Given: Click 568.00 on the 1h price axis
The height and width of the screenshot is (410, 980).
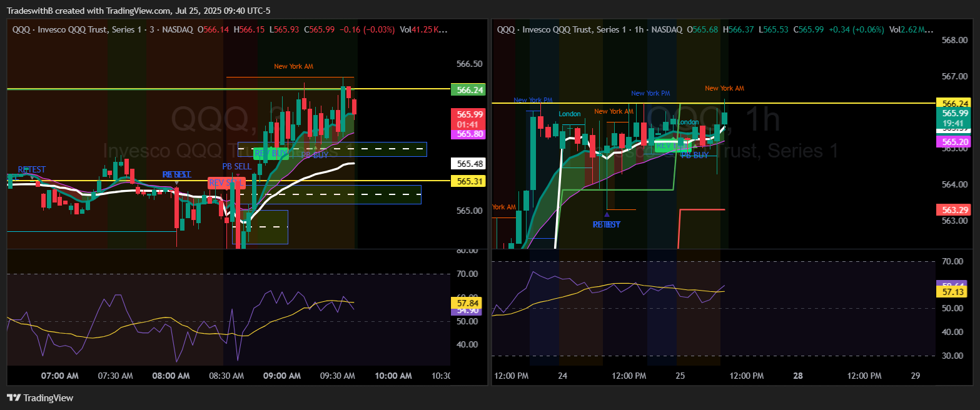Looking at the screenshot, I should coord(954,40).
